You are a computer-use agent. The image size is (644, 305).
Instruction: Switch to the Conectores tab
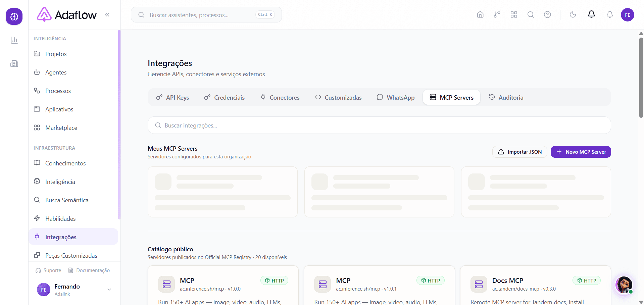[x=280, y=97]
